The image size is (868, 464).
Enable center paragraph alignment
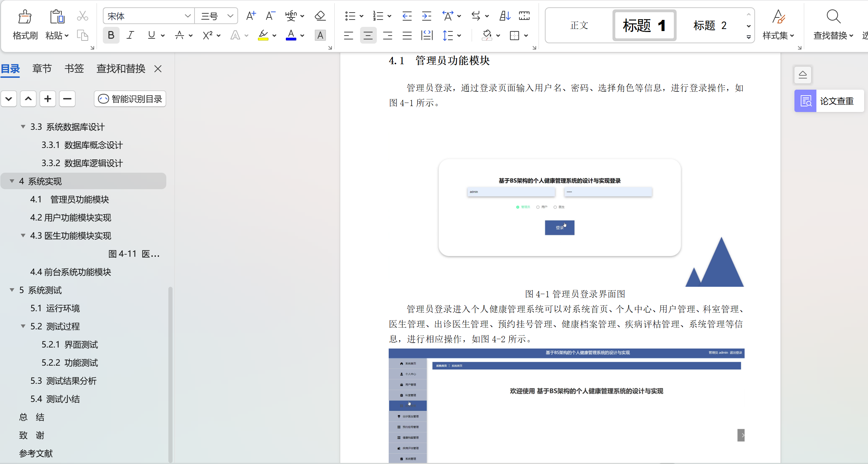(368, 35)
